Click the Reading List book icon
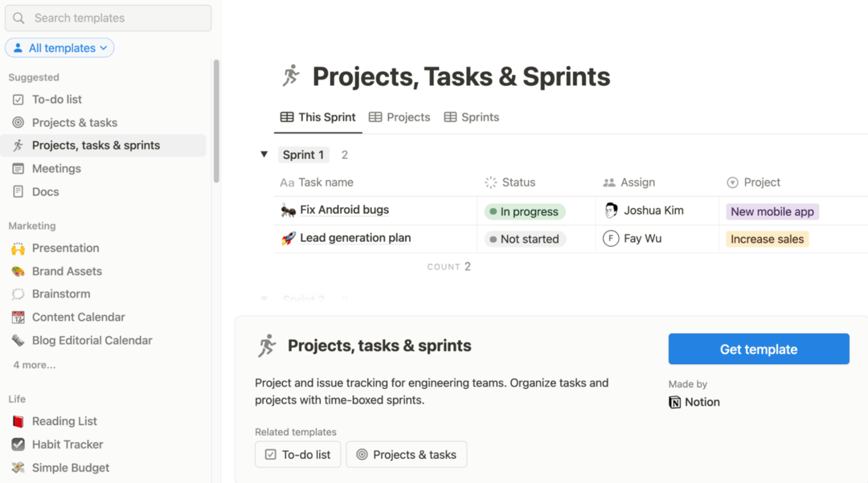 tap(18, 421)
